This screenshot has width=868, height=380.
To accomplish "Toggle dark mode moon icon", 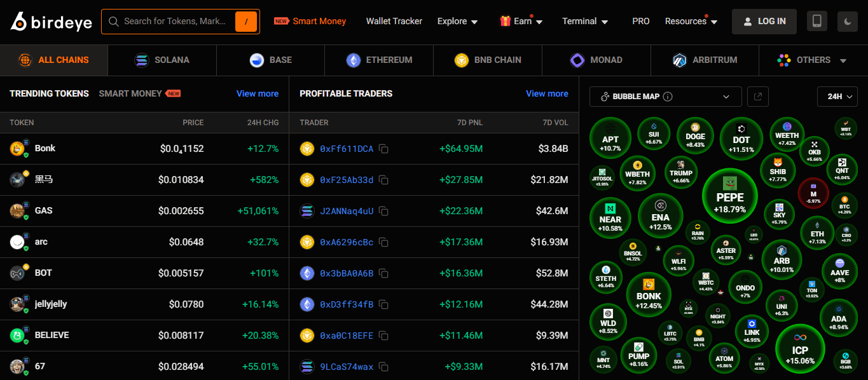I will 848,22.
